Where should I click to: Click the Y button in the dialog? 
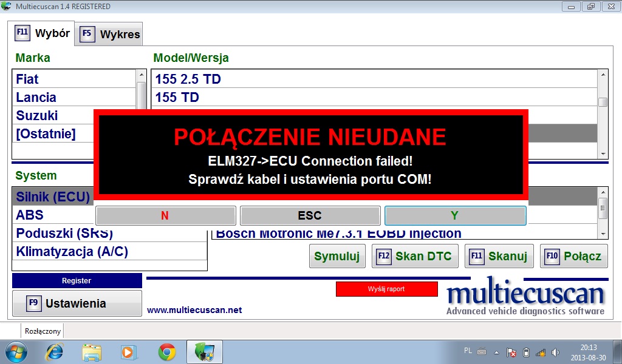[x=455, y=215]
